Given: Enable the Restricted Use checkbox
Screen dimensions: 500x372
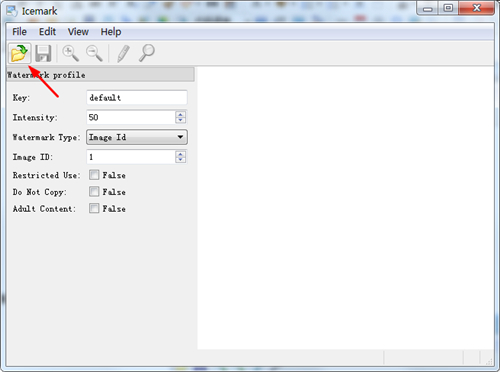Looking at the screenshot, I should coord(94,175).
